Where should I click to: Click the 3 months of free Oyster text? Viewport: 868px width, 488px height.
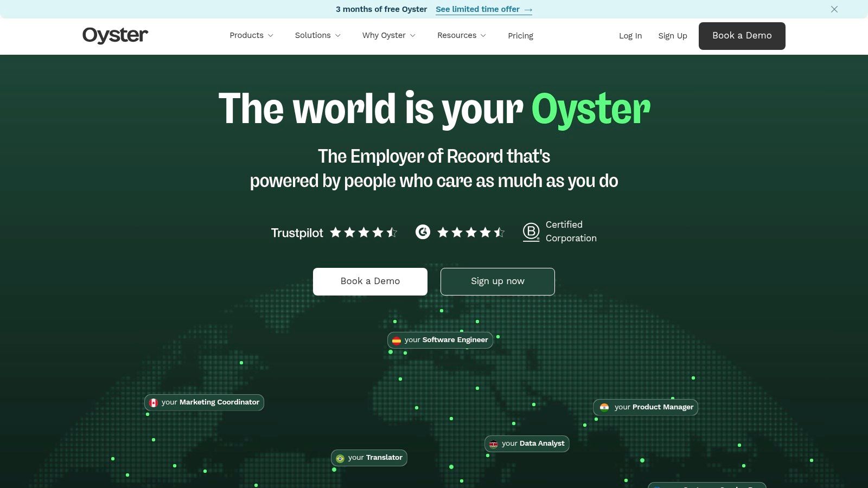[381, 9]
